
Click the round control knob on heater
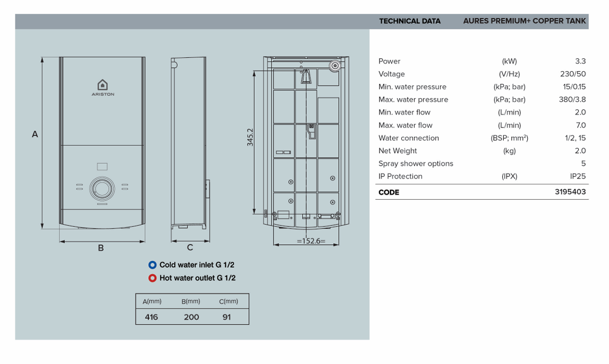102,189
